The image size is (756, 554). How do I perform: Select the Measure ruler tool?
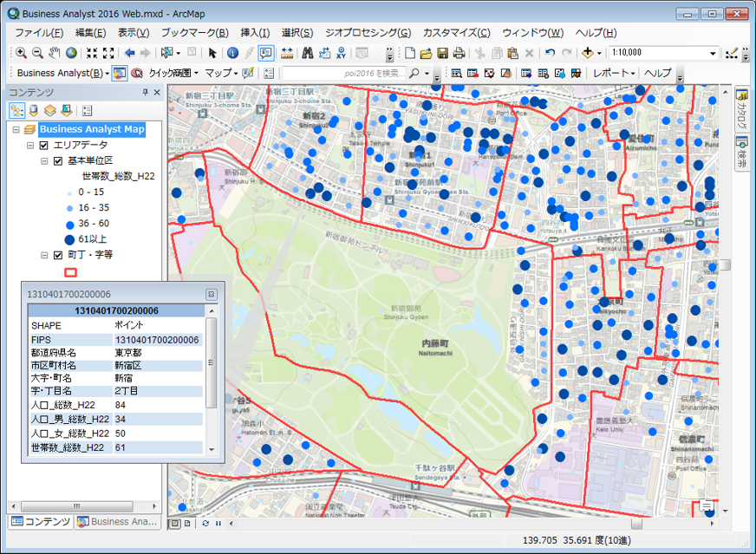(287, 53)
